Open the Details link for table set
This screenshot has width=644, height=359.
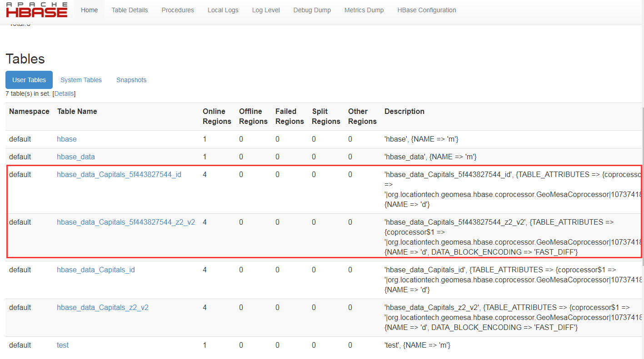64,93
